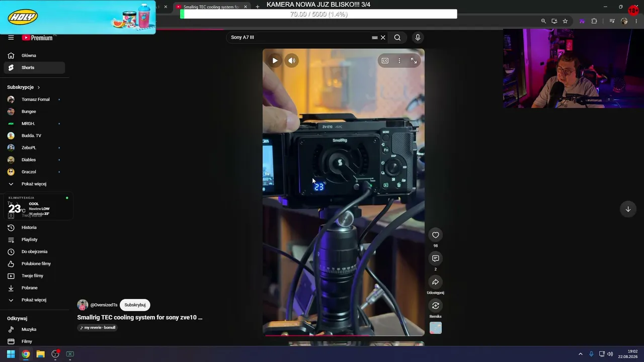The image size is (644, 362).
Task: Open Filmy under Odkrywaj
Action: 35,342
